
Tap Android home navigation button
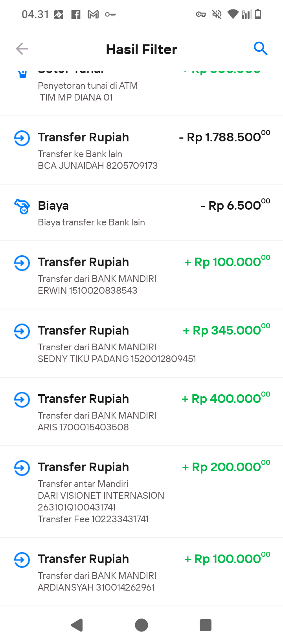coord(141,625)
